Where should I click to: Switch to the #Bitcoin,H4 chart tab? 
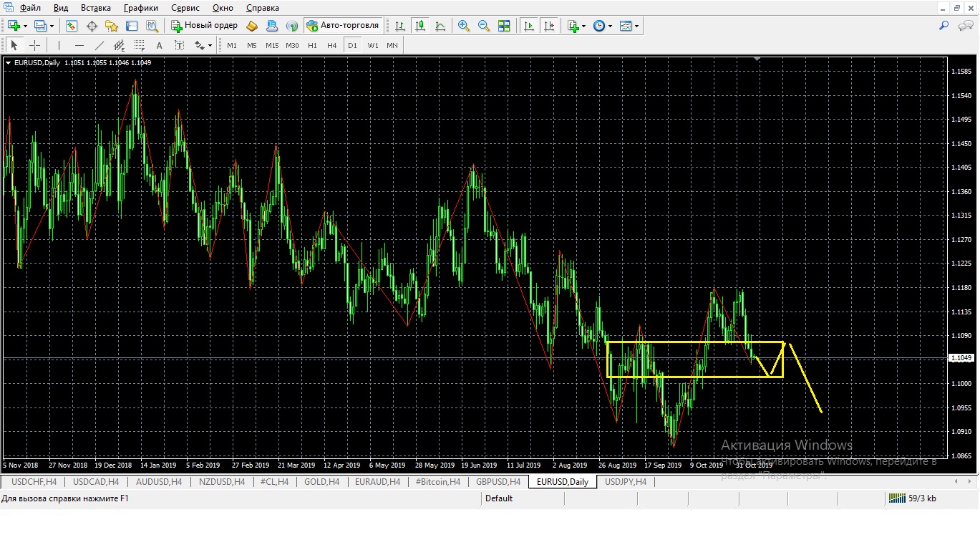438,482
